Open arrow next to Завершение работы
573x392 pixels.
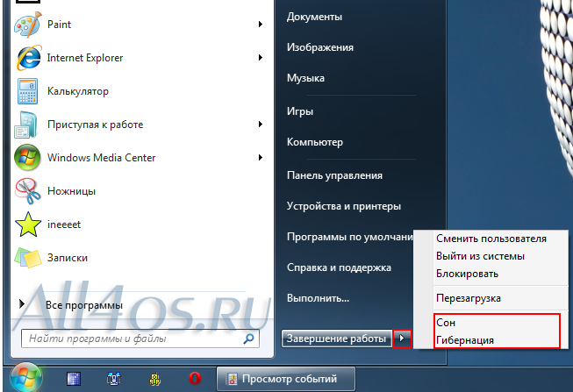pyautogui.click(x=402, y=339)
